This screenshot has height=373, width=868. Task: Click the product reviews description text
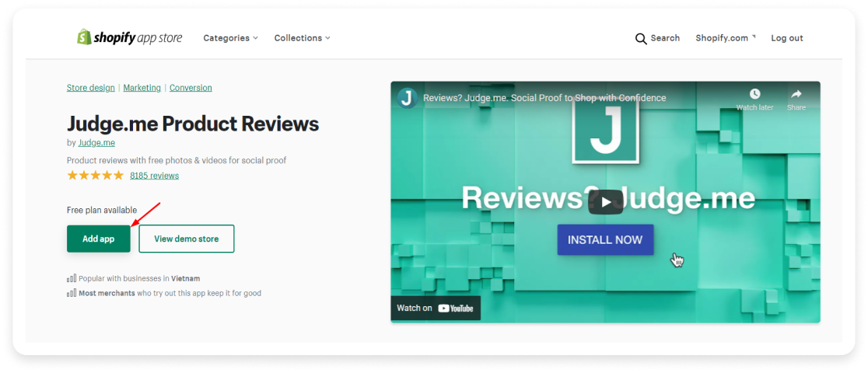click(x=177, y=161)
